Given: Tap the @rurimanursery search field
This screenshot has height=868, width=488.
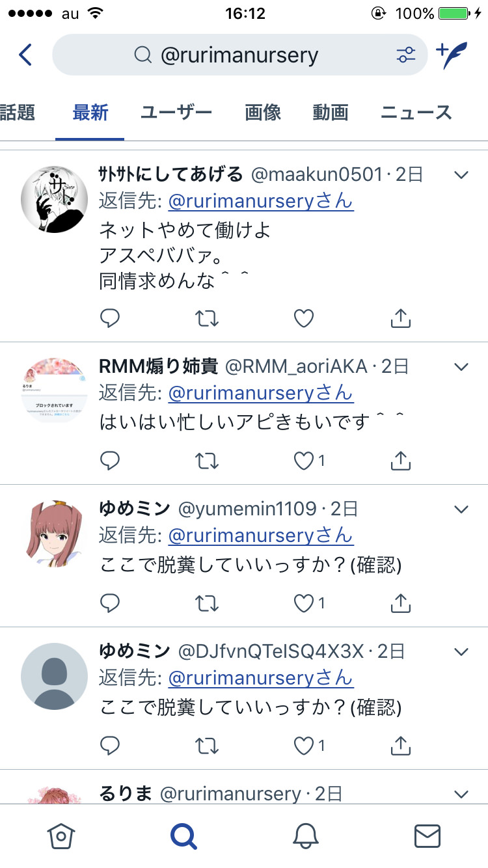Looking at the screenshot, I should coord(239,55).
